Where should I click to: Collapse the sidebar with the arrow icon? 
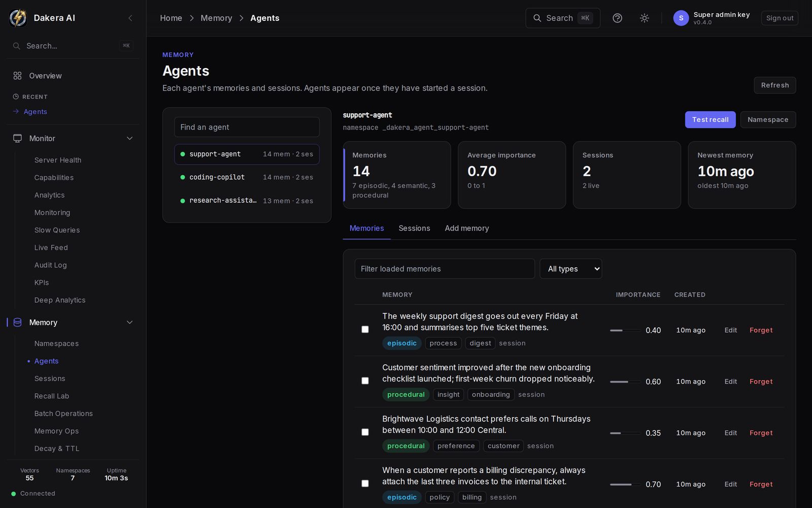point(130,18)
